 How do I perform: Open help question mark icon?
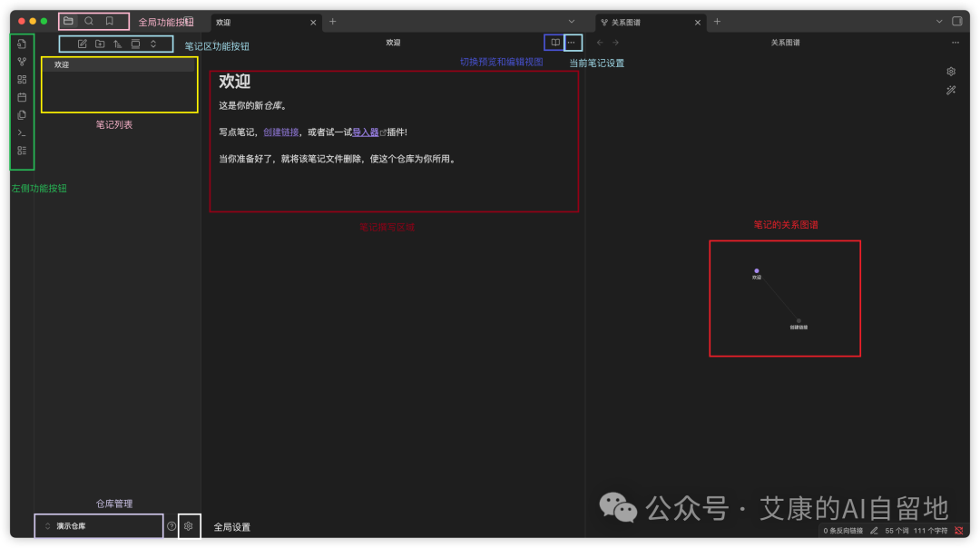click(171, 526)
